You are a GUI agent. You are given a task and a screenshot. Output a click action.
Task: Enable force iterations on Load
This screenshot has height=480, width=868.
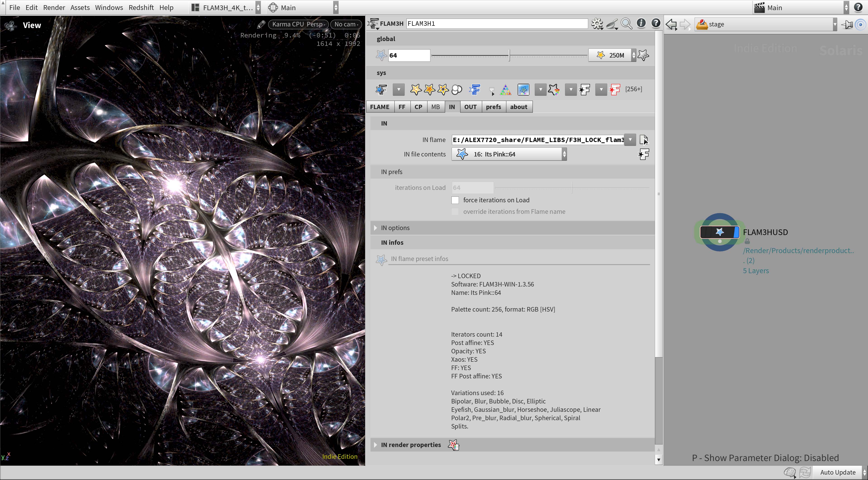tap(455, 200)
